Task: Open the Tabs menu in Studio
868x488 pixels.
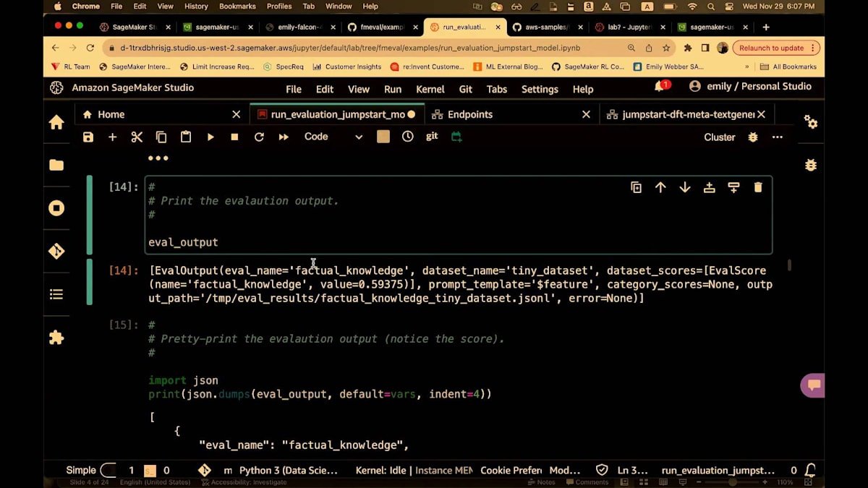Action: click(x=497, y=89)
